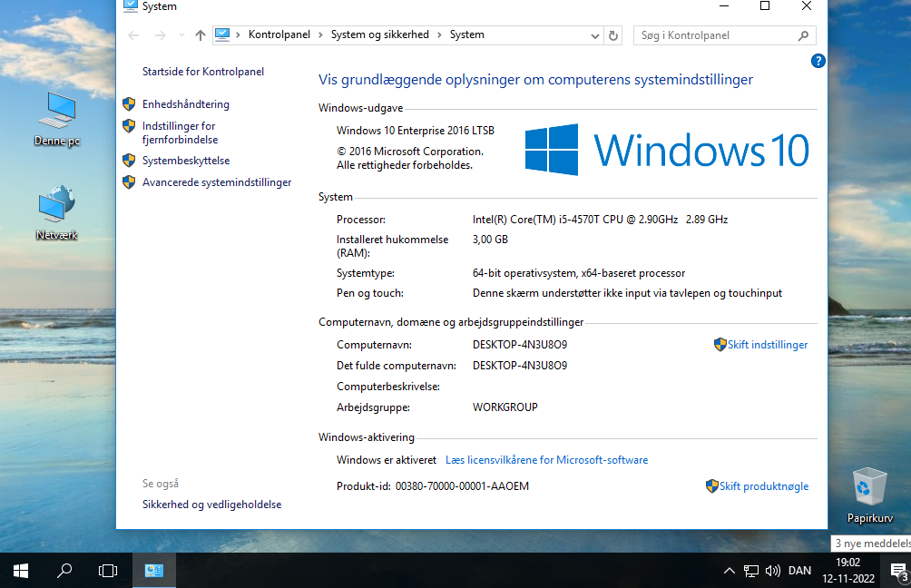Screen dimensions: 911x588
Task: Click WORKGROUP value text
Action: (504, 407)
